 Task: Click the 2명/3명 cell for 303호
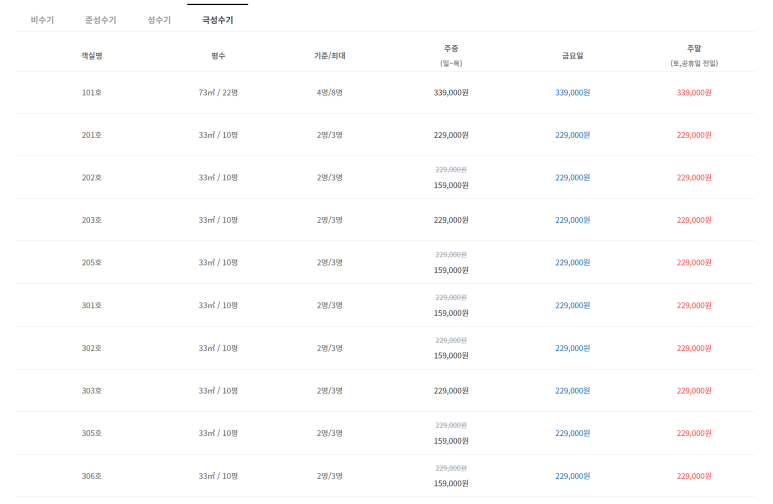(x=329, y=391)
